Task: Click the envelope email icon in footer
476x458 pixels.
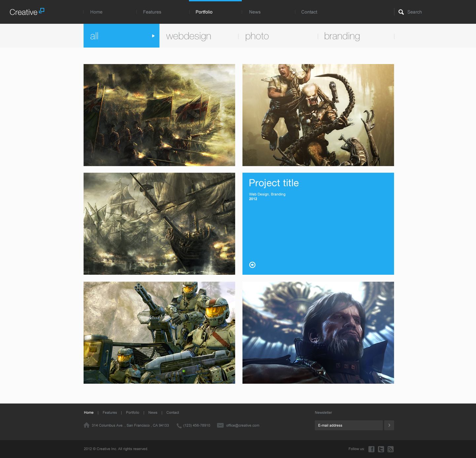Action: 220,425
